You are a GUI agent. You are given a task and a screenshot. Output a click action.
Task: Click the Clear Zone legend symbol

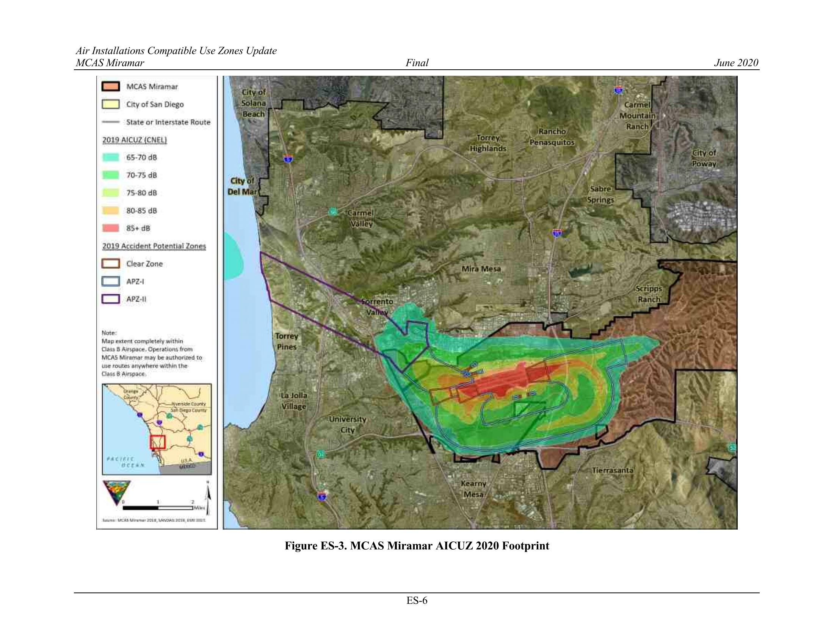[110, 264]
